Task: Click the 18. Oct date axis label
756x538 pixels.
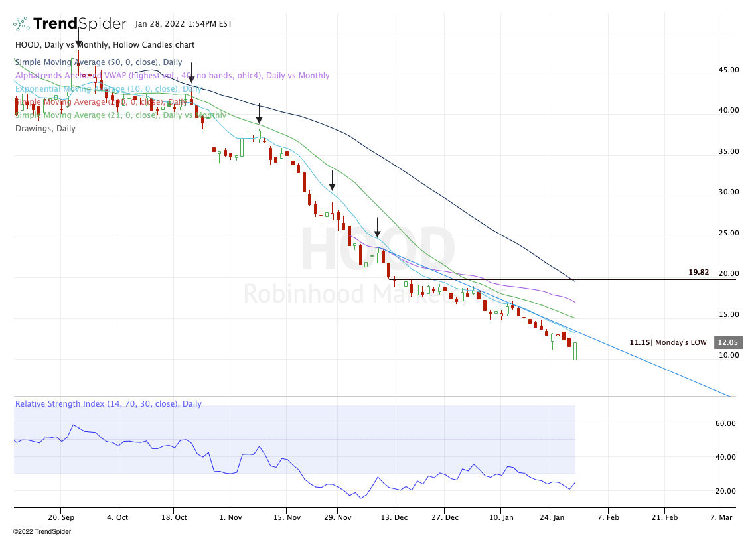Action: [174, 517]
